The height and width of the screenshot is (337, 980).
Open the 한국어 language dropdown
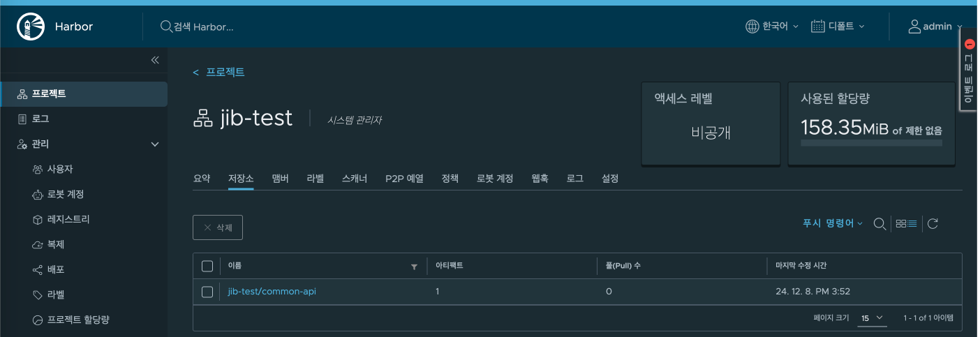point(772,27)
